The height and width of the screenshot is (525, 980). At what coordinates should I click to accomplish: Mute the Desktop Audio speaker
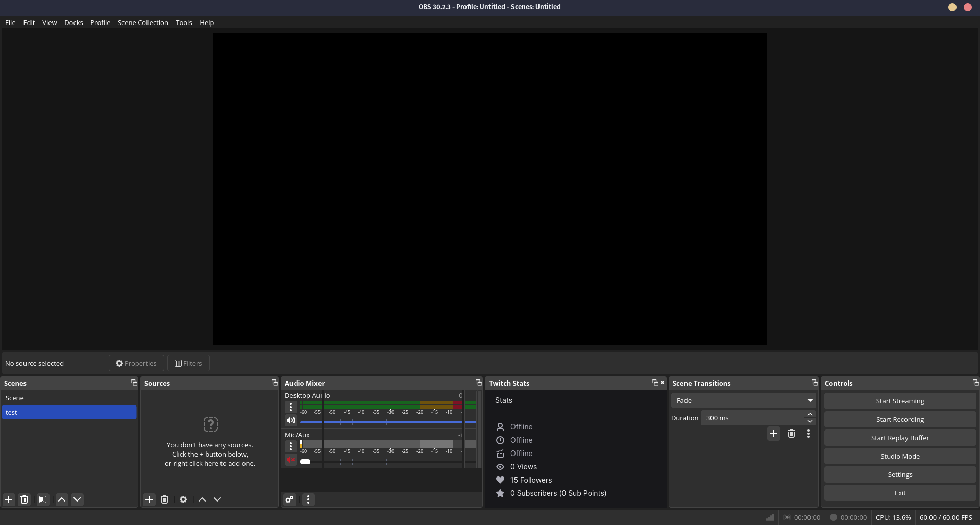291,420
